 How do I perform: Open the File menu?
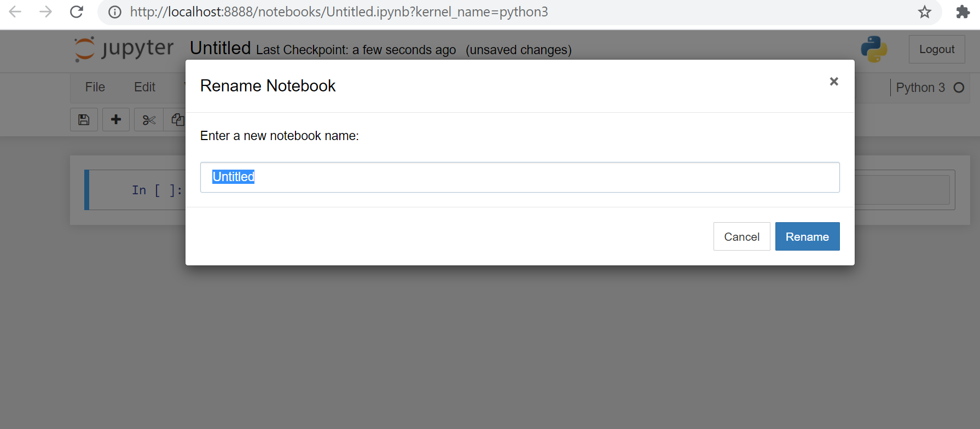click(95, 87)
